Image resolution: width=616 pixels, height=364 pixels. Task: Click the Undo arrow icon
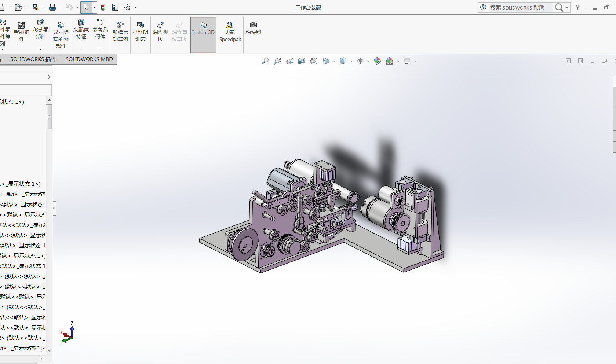coord(69,7)
